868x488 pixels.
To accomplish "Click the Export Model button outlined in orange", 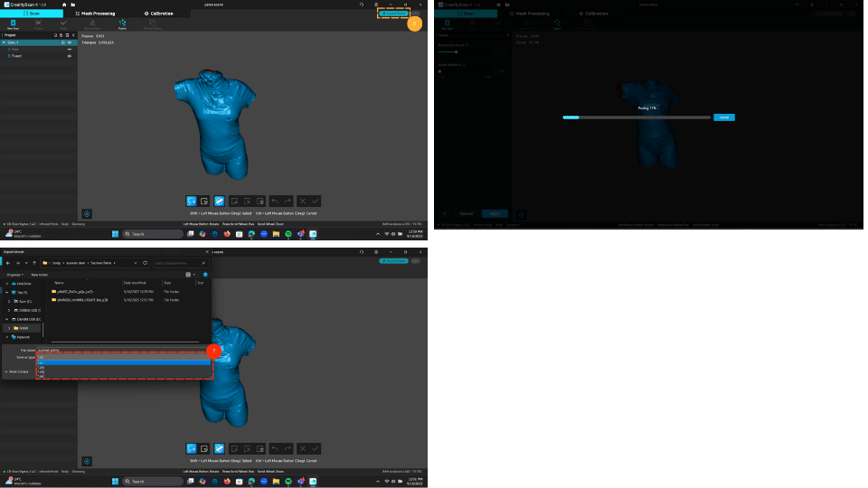I will pos(393,14).
